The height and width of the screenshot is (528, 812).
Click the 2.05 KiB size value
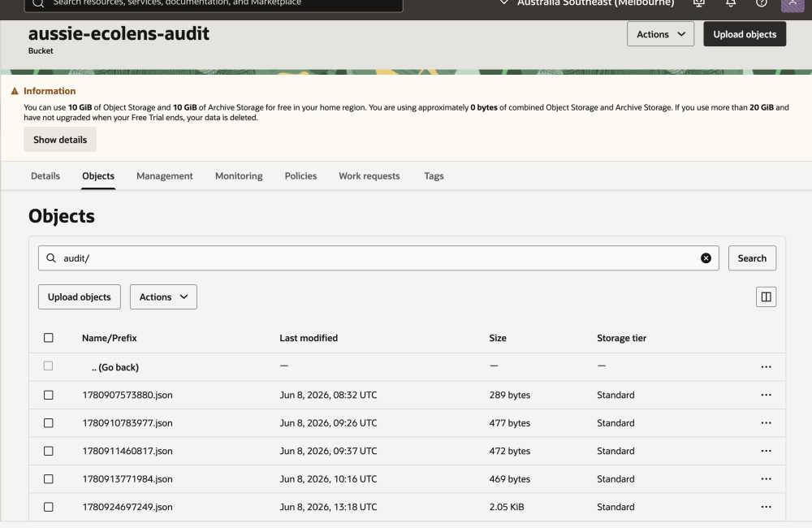tap(507, 507)
